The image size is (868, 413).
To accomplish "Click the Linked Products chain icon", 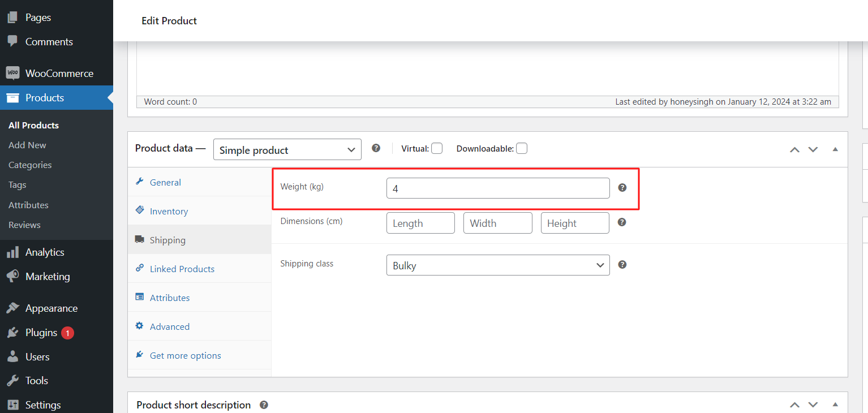I will click(x=139, y=268).
